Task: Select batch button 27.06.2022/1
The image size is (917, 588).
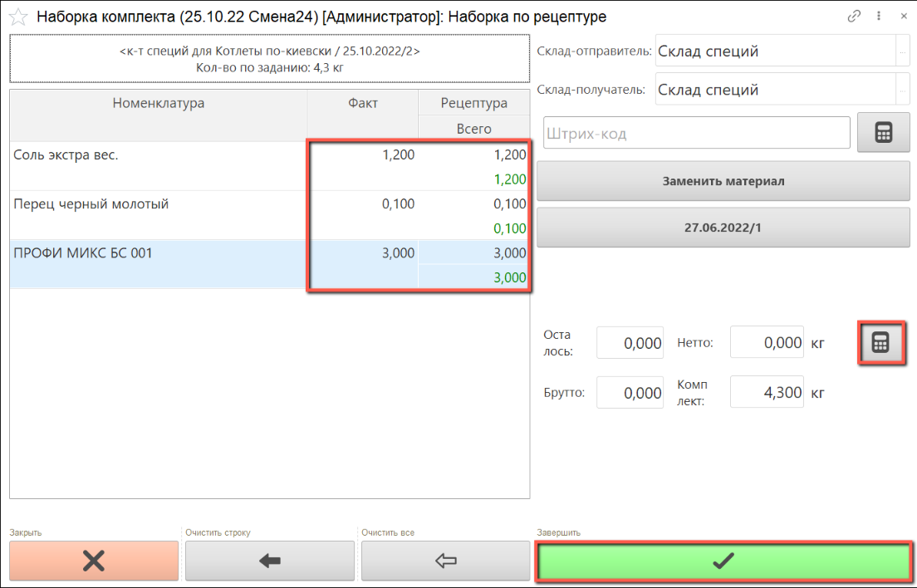Action: 723,227
